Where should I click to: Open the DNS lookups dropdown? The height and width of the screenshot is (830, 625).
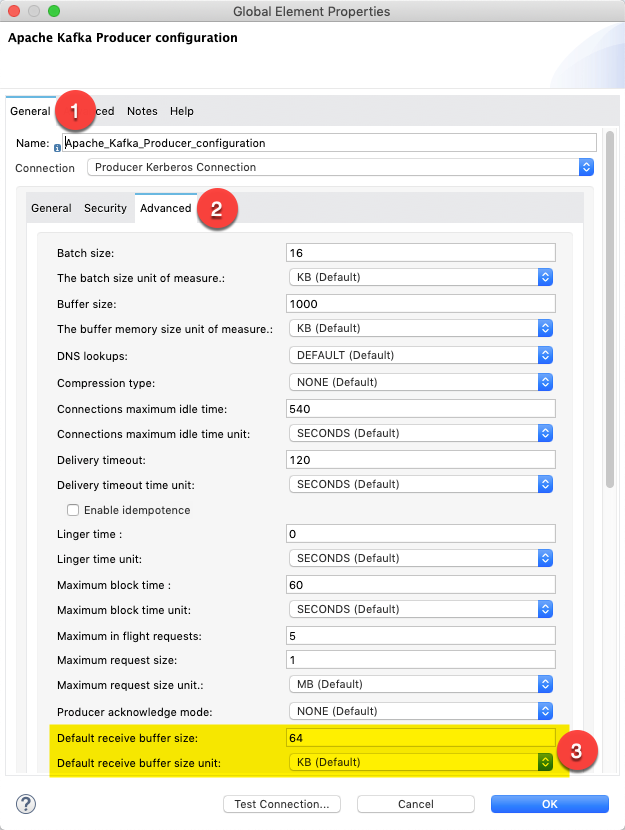pos(421,355)
